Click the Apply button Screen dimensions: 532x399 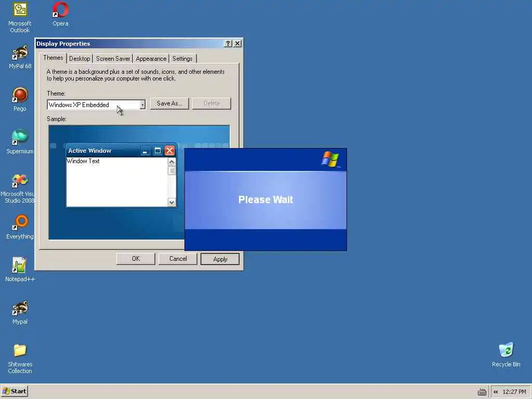pyautogui.click(x=220, y=259)
